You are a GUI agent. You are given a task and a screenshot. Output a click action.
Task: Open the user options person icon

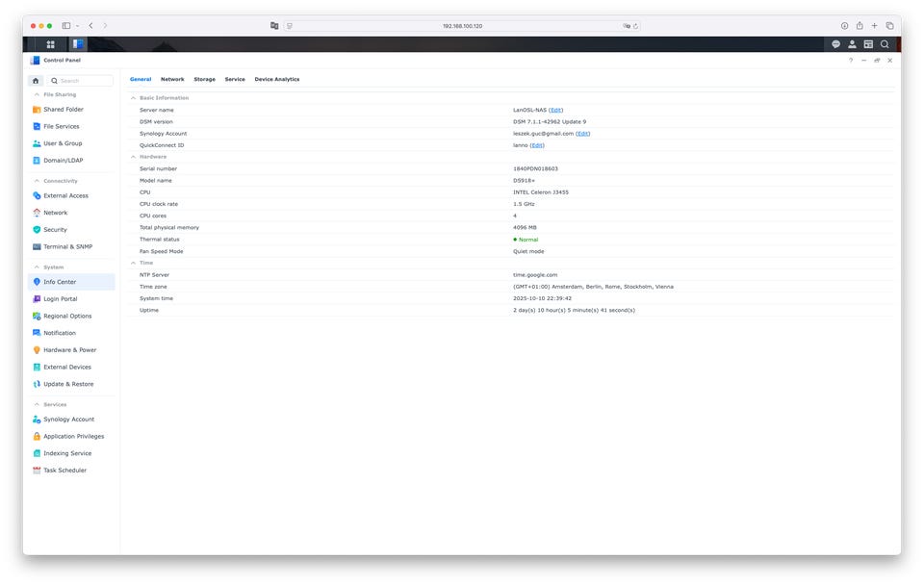pos(852,44)
